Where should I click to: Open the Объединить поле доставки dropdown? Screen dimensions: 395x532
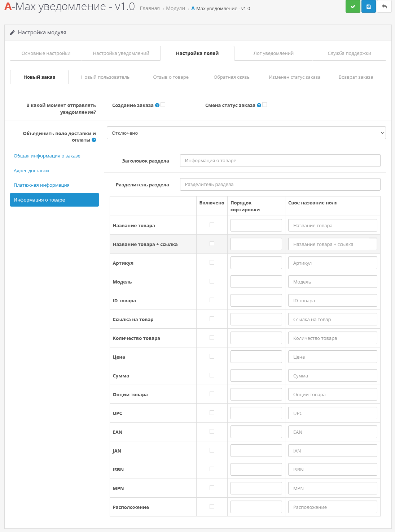click(x=246, y=133)
